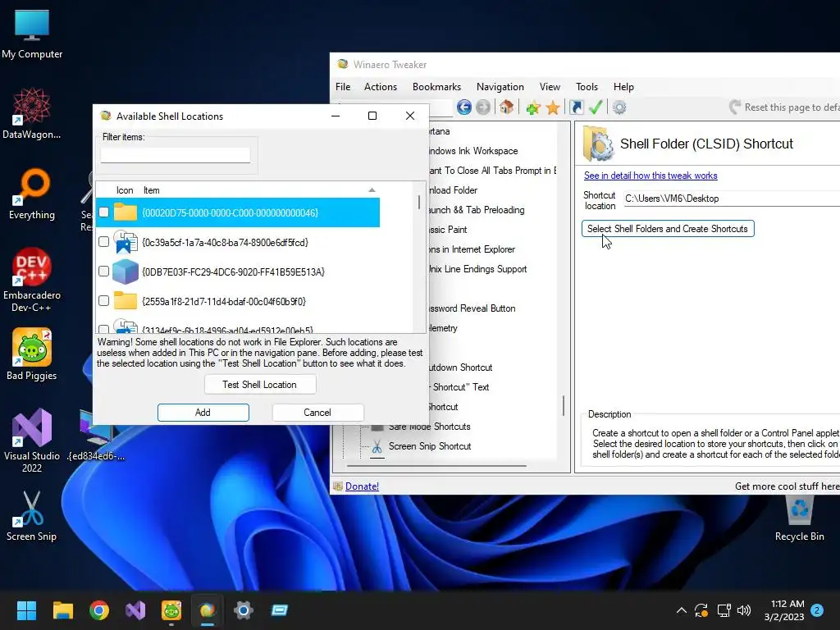The image size is (840, 630).
Task: Open the Actions menu
Action: (381, 87)
